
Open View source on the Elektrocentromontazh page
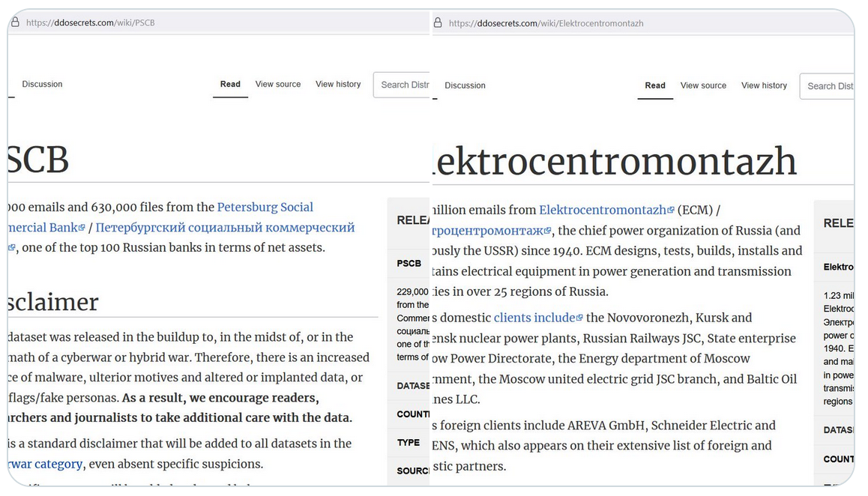click(703, 85)
